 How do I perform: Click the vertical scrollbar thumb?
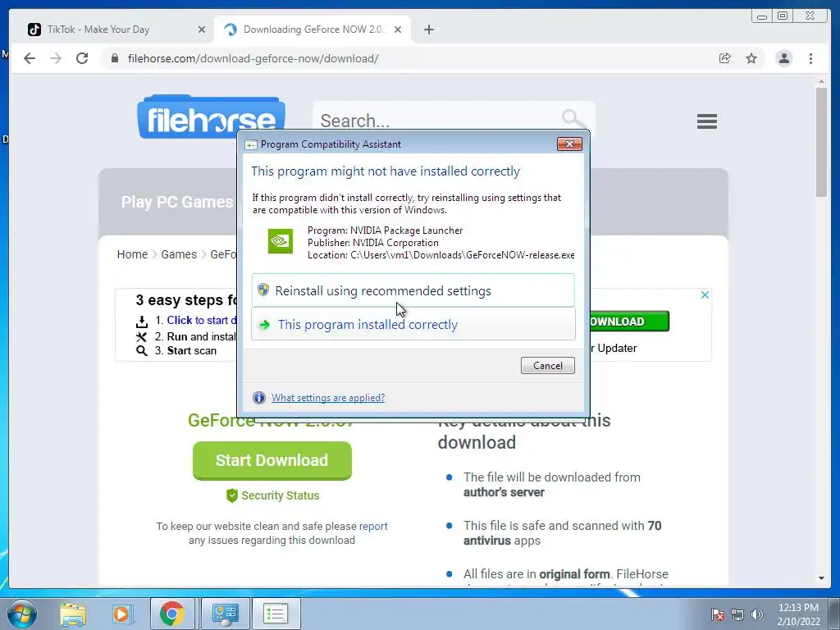pos(821,142)
